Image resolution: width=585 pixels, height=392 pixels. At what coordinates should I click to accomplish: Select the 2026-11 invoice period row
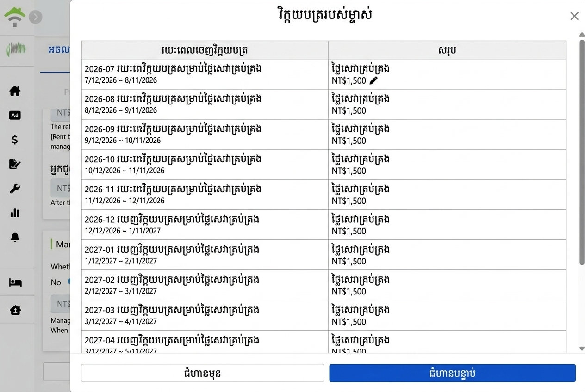pyautogui.click(x=324, y=194)
